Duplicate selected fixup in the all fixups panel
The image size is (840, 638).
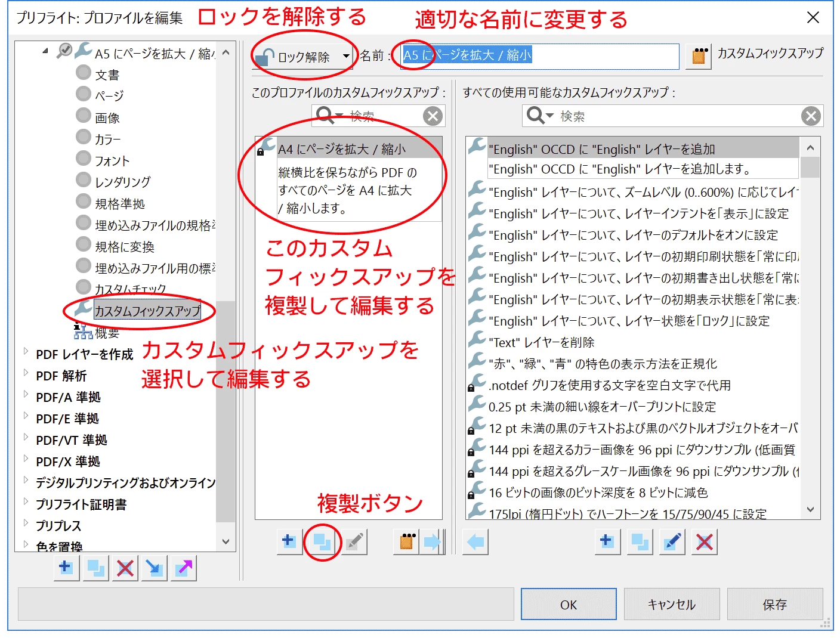point(640,542)
